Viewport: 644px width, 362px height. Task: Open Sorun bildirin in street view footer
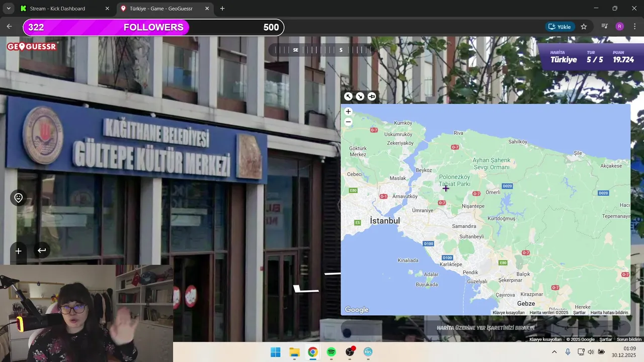click(629, 339)
